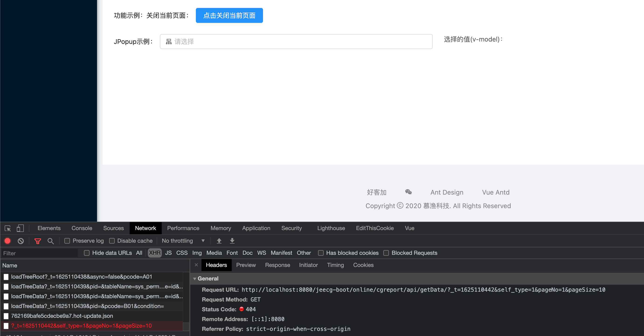Check Hide data URLs
644x336 pixels.
pyautogui.click(x=87, y=253)
